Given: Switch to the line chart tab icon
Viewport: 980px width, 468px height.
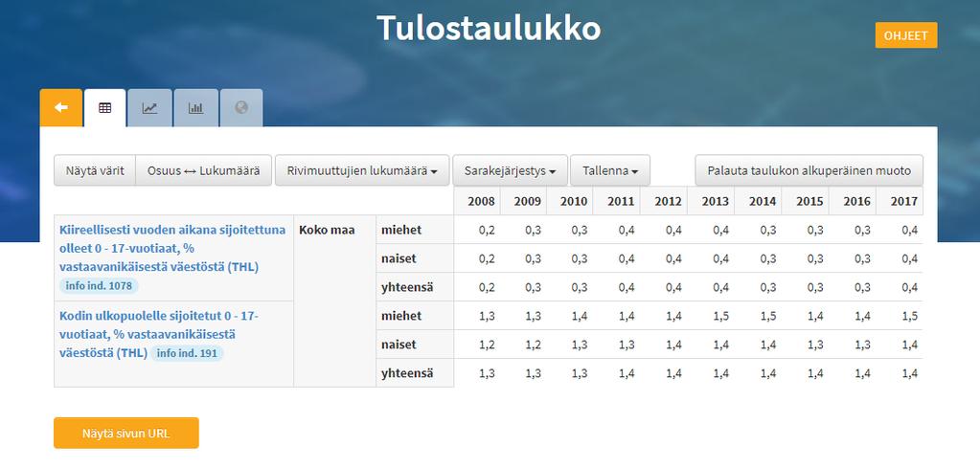Looking at the screenshot, I should click(149, 108).
